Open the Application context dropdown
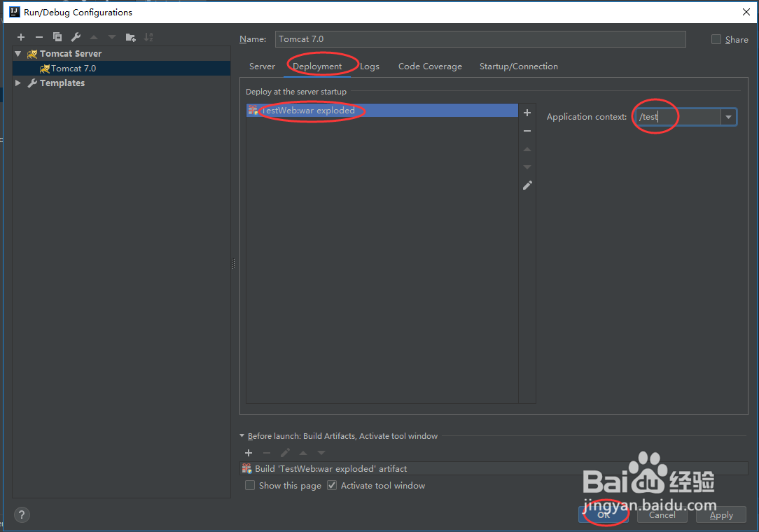 coord(728,117)
